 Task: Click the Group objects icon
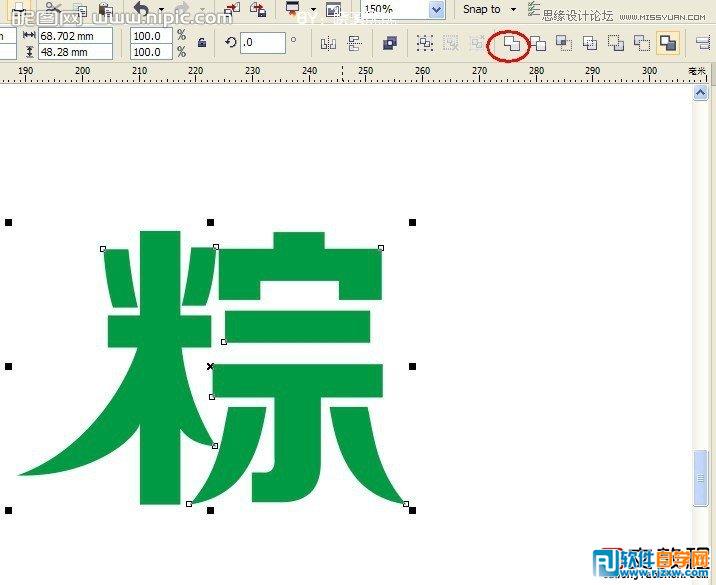coord(425,43)
